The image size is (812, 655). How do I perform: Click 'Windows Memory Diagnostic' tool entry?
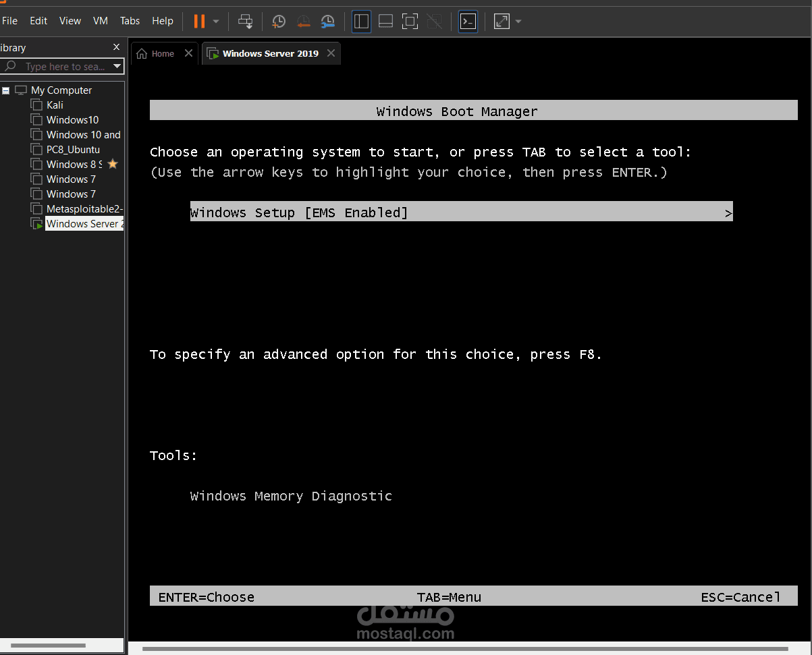tap(291, 496)
